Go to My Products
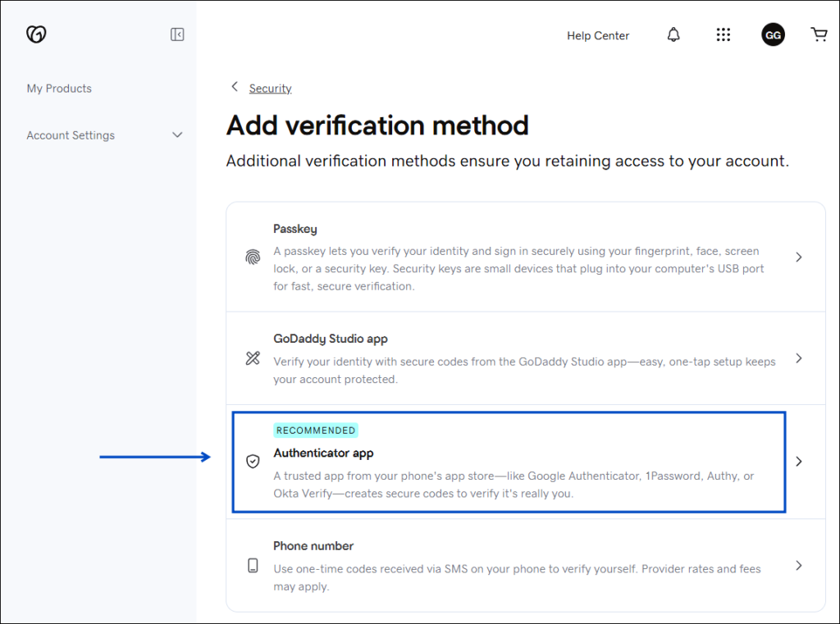840x624 pixels. coord(59,89)
